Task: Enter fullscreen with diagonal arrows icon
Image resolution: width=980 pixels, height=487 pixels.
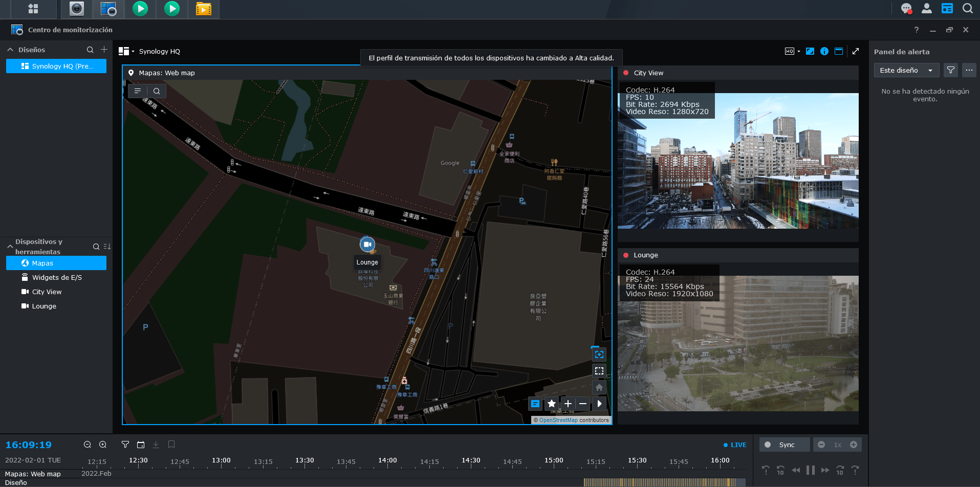Action: (856, 51)
